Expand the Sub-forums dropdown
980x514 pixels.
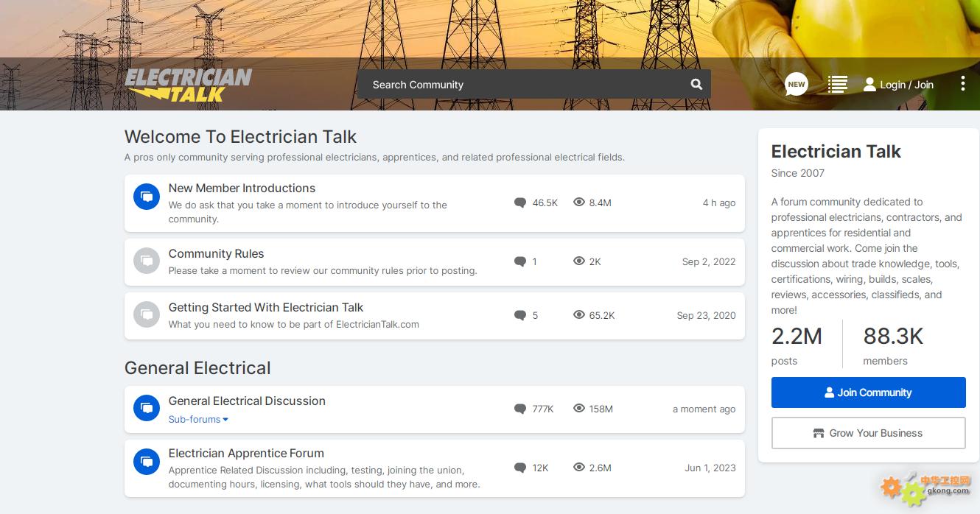198,419
